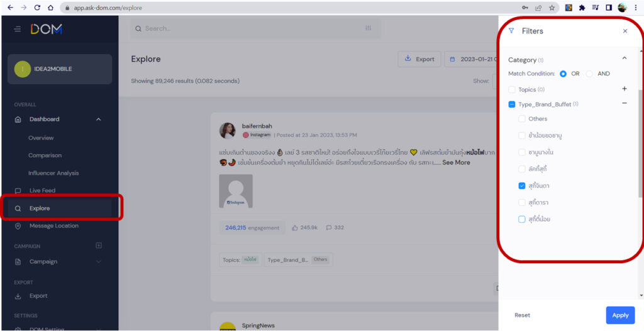
Task: Go back in browser history
Action: tap(10, 8)
